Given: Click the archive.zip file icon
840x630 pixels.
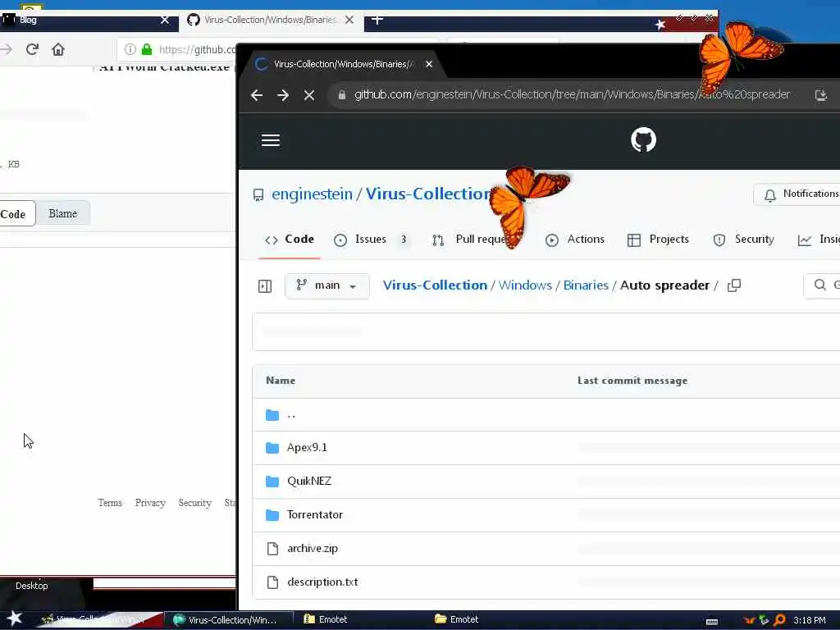Looking at the screenshot, I should 272,549.
